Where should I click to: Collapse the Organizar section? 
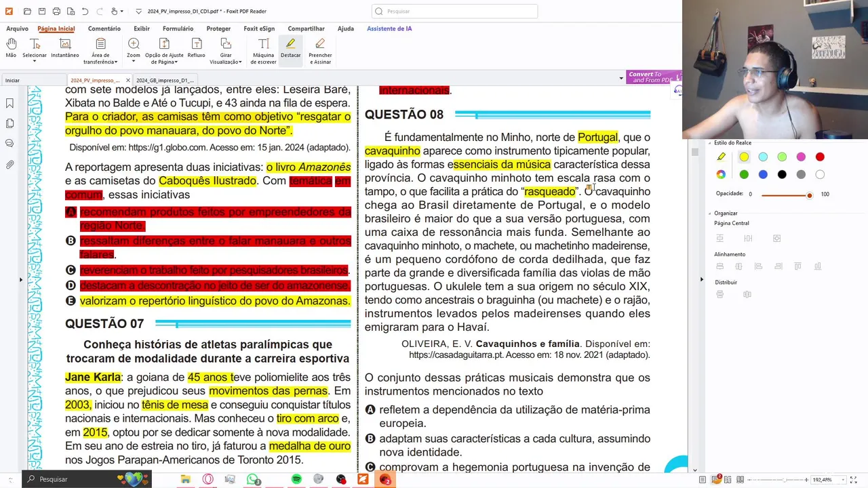click(x=710, y=213)
